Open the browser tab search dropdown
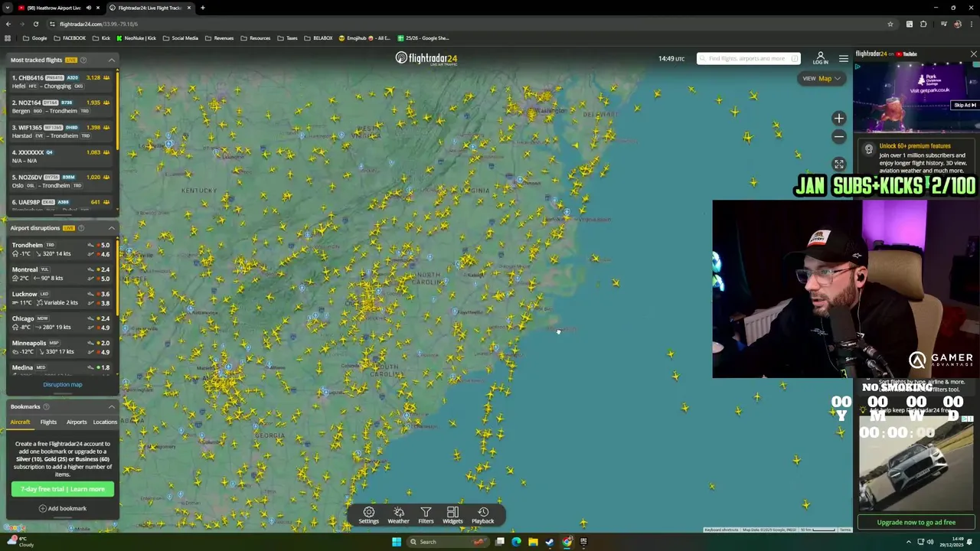This screenshot has width=980, height=551. [8, 8]
